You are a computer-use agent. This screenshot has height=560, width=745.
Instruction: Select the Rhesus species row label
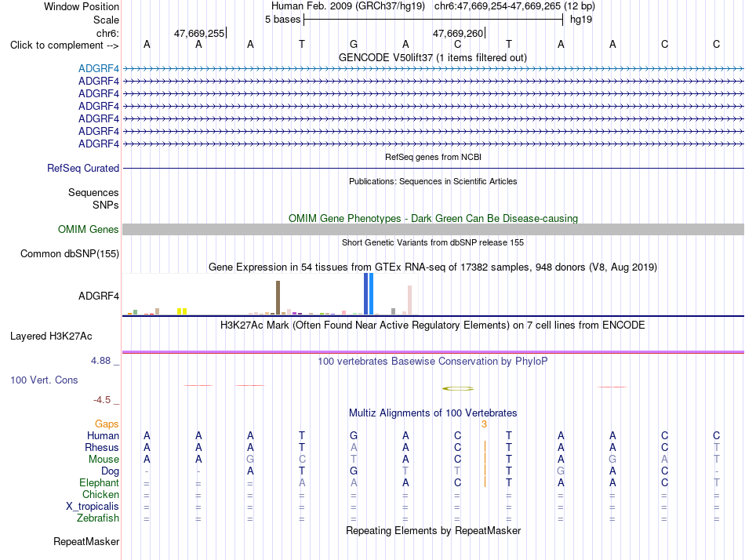[x=102, y=447]
